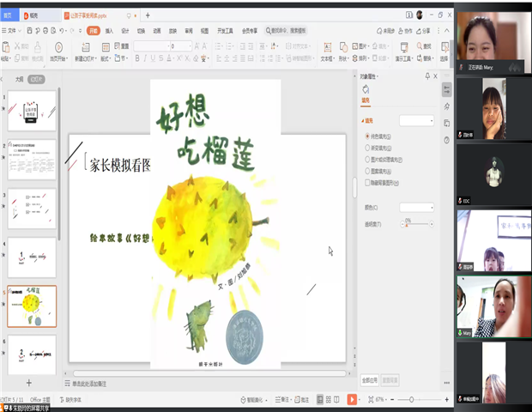This screenshot has height=412, width=532.
Task: Switch to the 幻灯片 slides panel tab
Action: click(x=36, y=78)
